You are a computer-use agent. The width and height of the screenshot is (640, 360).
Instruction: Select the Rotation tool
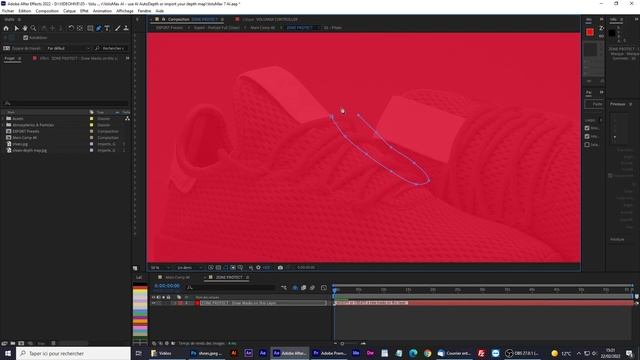pyautogui.click(x=71, y=28)
